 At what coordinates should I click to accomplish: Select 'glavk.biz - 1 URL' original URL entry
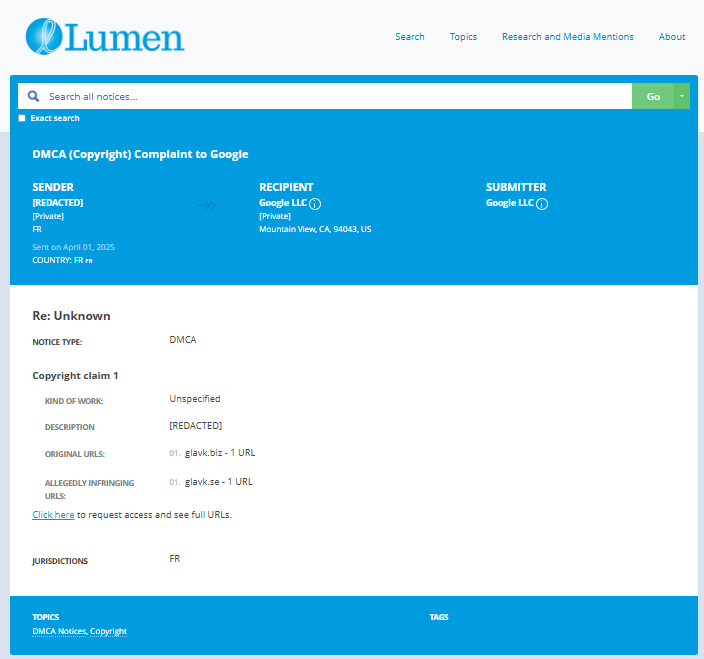pyautogui.click(x=220, y=453)
